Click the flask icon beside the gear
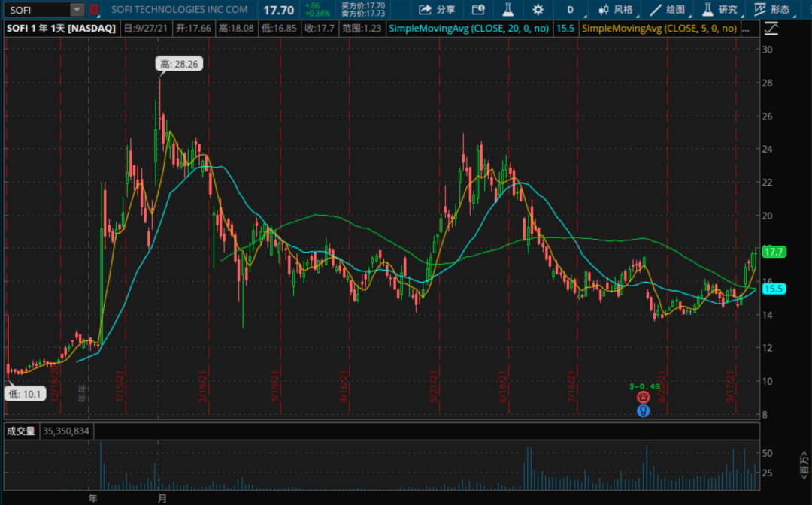Viewport: 812px width, 505px height. pos(507,10)
